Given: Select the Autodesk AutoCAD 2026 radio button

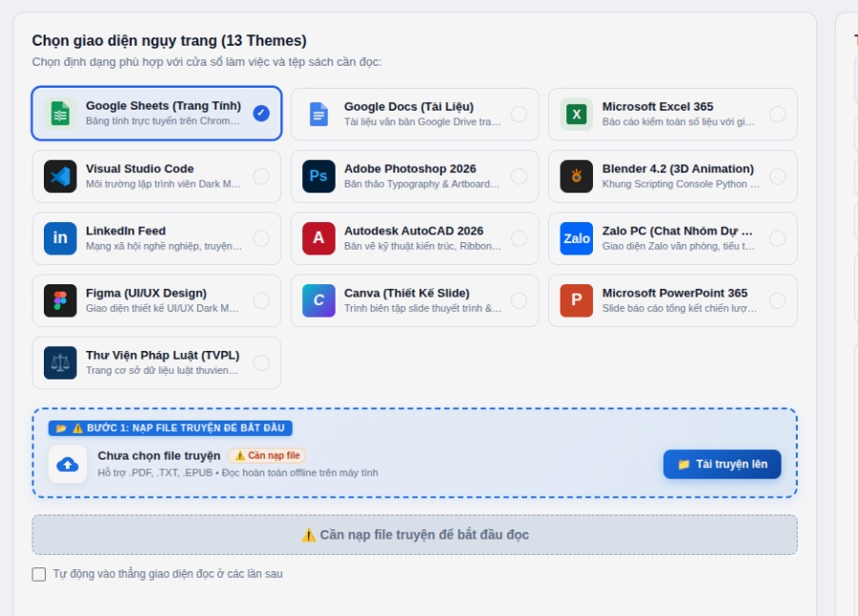Looking at the screenshot, I should point(519,238).
